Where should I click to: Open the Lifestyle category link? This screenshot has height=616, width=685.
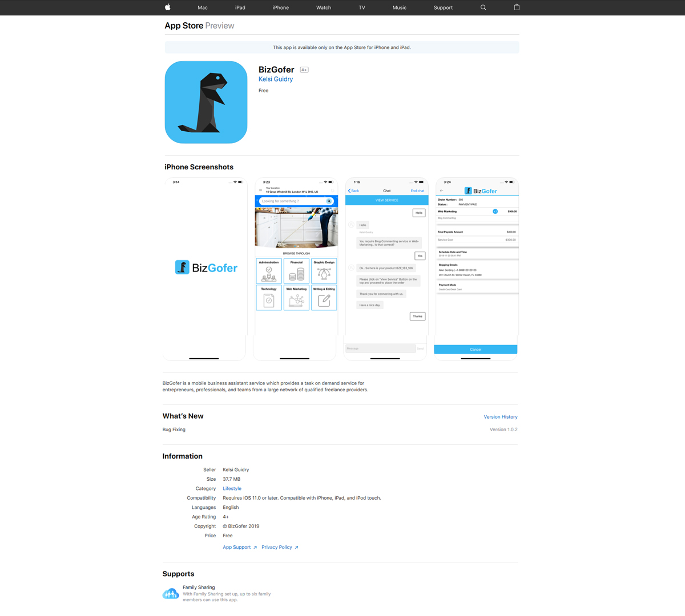pos(232,489)
